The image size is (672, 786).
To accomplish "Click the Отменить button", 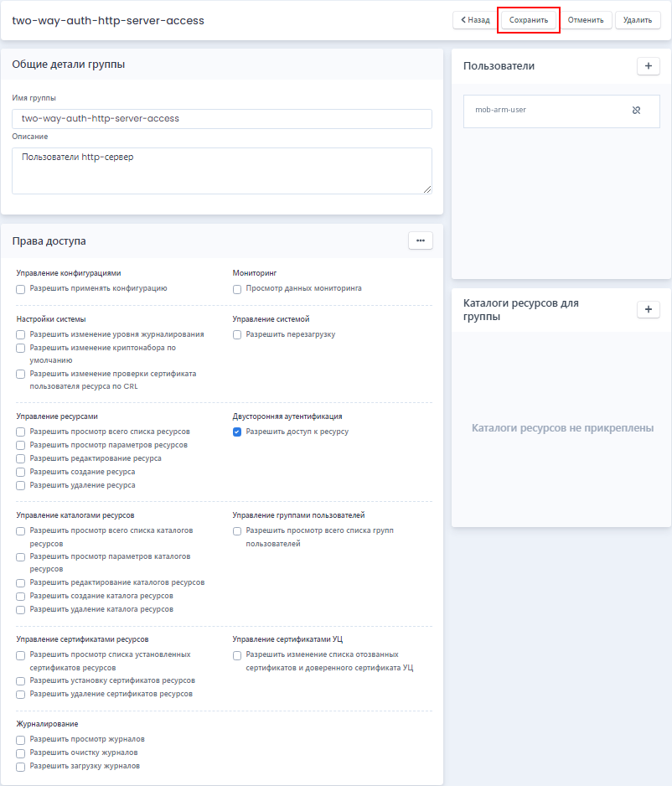I will (x=586, y=20).
